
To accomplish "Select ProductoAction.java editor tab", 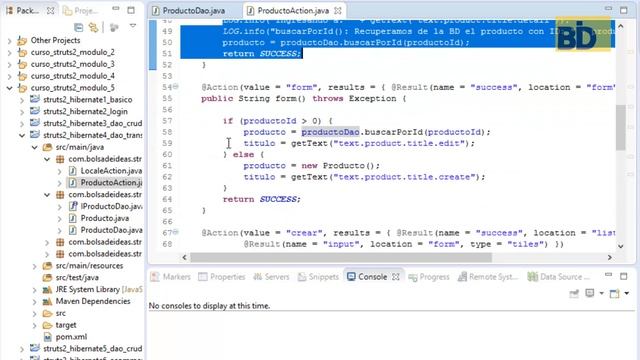I will 293,11.
